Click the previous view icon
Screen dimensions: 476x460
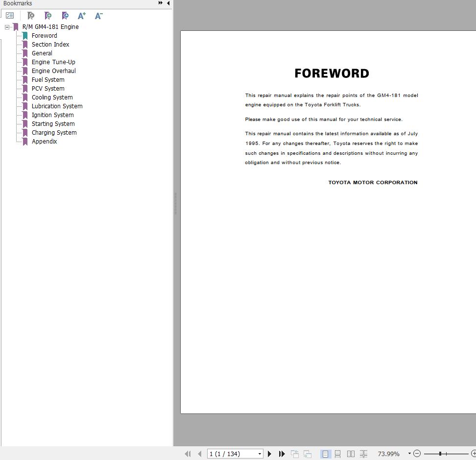tap(294, 454)
